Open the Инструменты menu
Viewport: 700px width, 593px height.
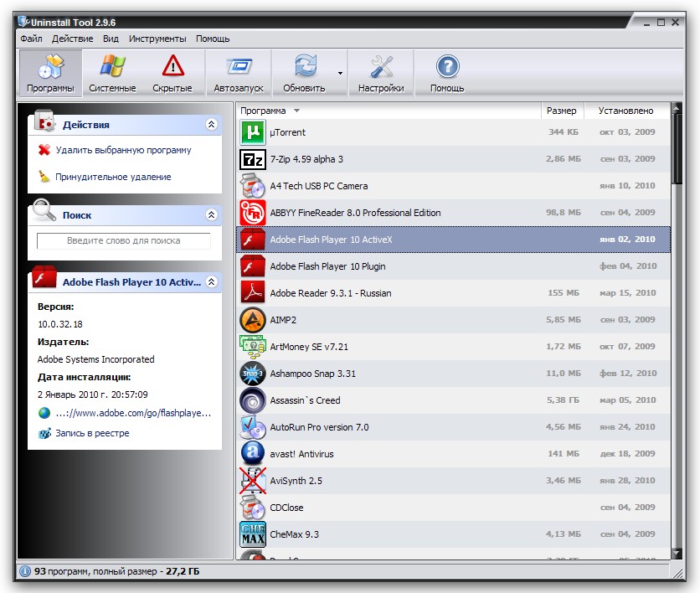tap(157, 39)
